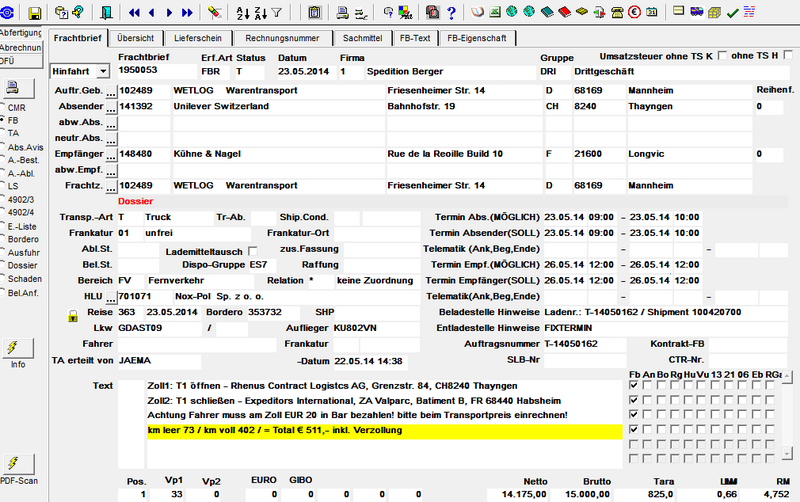Toggle Lademitteltausch checkbox
The image size is (800, 502).
[253, 251]
